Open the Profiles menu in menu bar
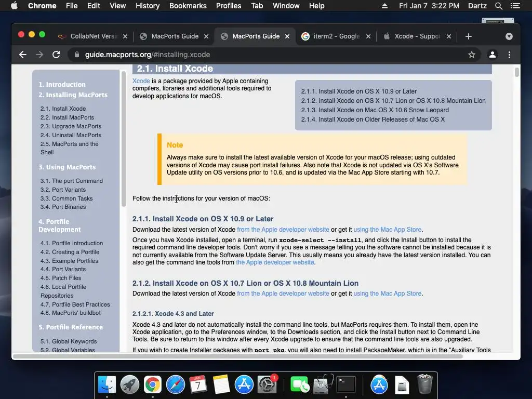 pos(229,6)
